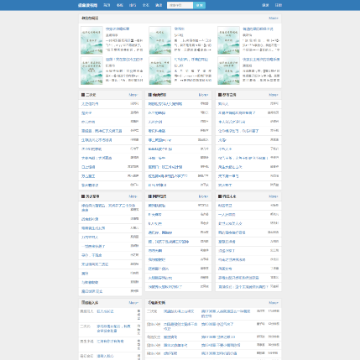Click More in the right category panel, first row
Screen dimensions: 360x360
coord(273,95)
